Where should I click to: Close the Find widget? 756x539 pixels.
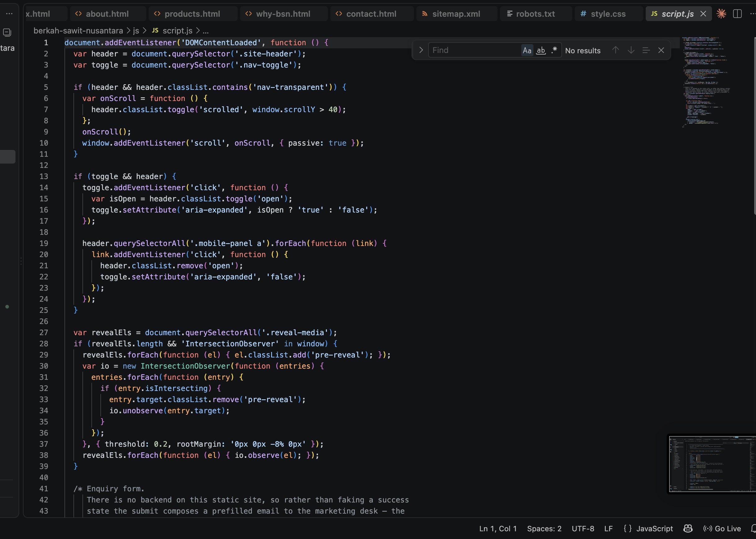coord(661,50)
